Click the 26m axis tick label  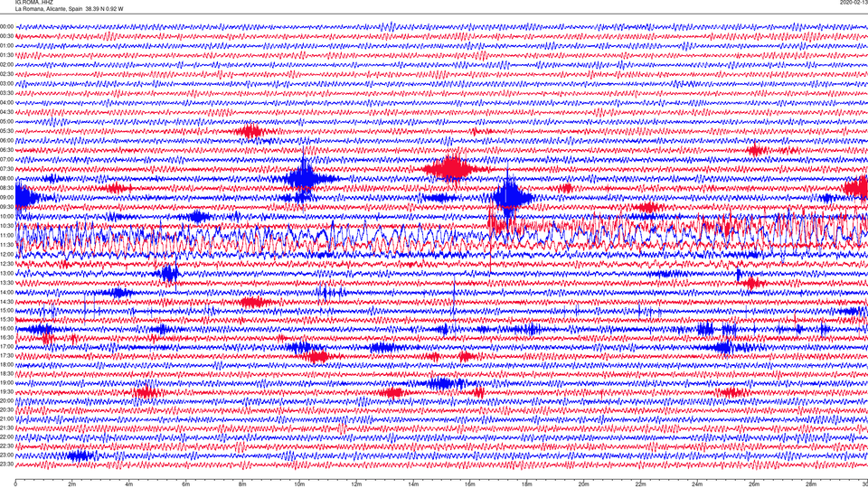[754, 484]
